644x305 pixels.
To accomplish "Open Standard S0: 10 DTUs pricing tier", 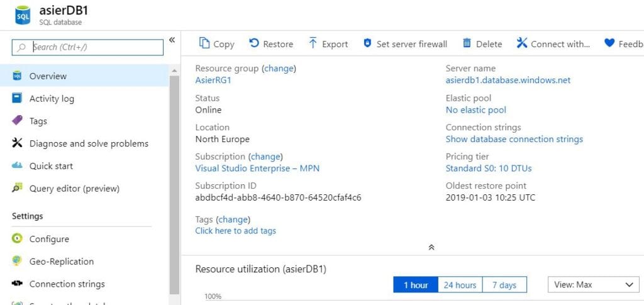I will [489, 168].
